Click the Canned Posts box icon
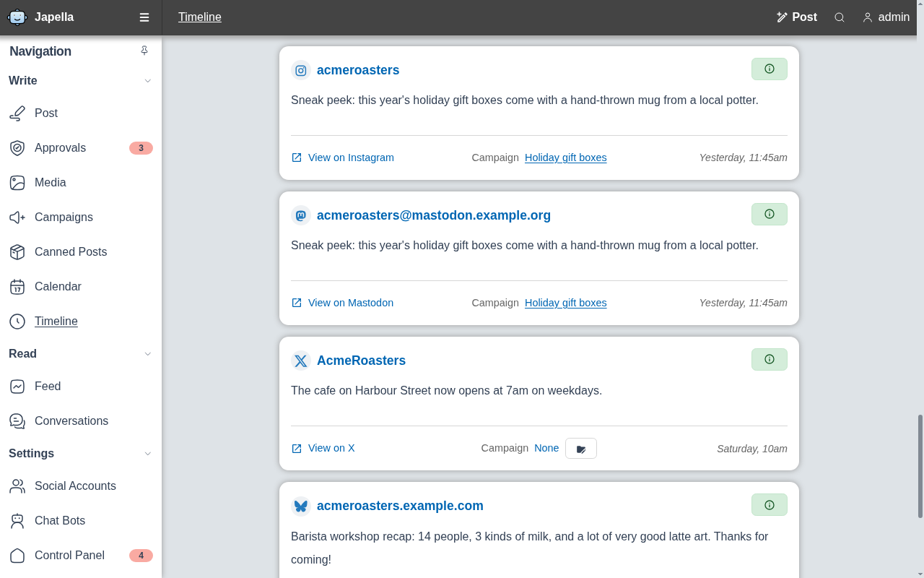This screenshot has width=924, height=578. [x=17, y=251]
